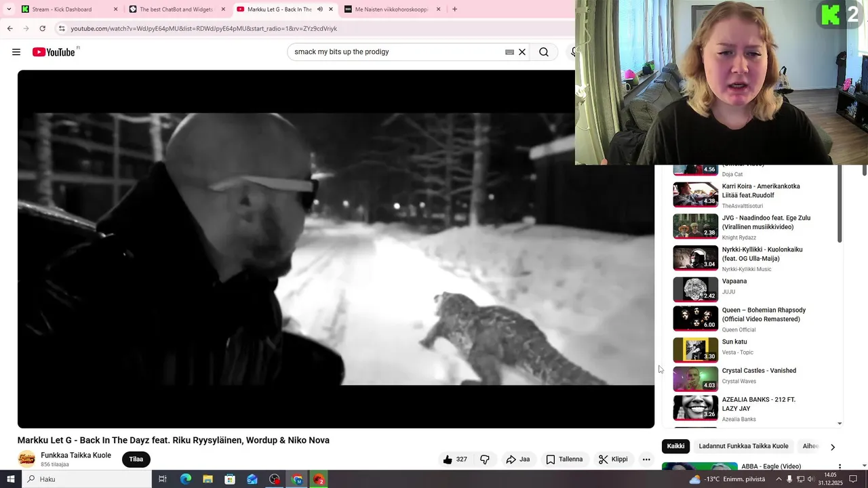Viewport: 868px width, 488px height.
Task: Switch to Me Naisten viikkohoroskooppi tab
Action: [x=391, y=9]
